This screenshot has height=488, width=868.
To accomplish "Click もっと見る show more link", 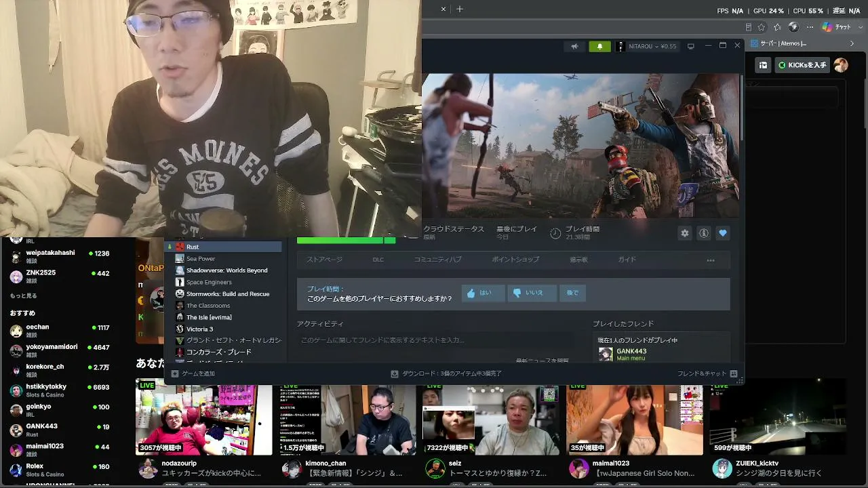I will point(23,296).
